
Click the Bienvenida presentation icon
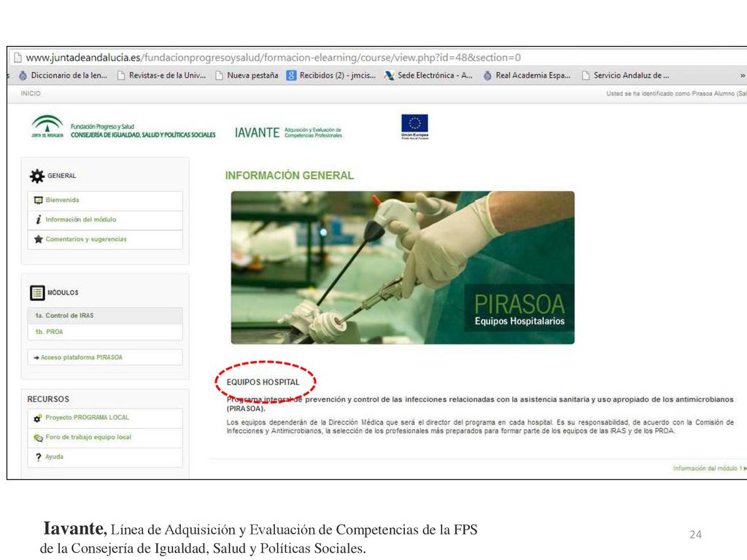[x=38, y=200]
